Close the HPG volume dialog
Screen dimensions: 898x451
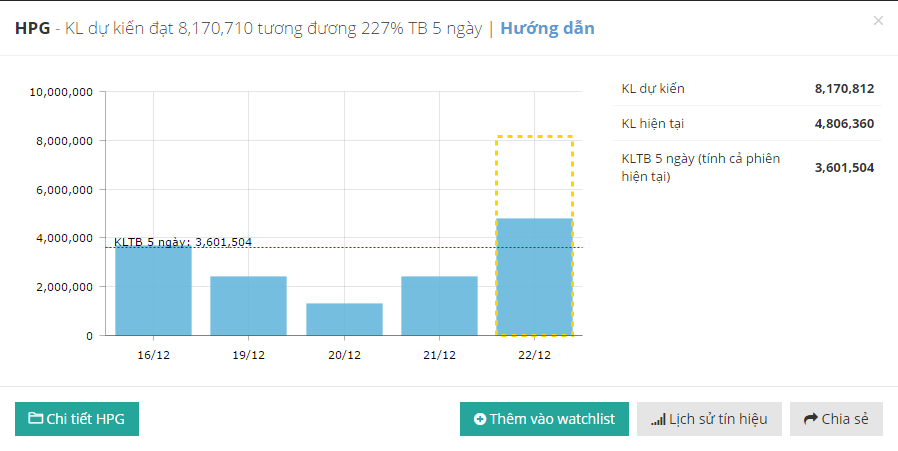pyautogui.click(x=878, y=21)
